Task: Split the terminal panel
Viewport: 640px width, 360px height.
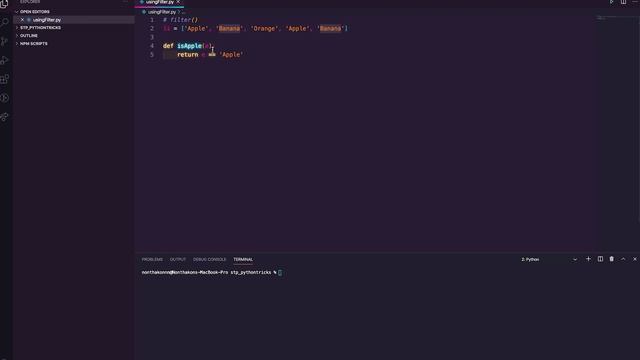Action: pos(600,259)
